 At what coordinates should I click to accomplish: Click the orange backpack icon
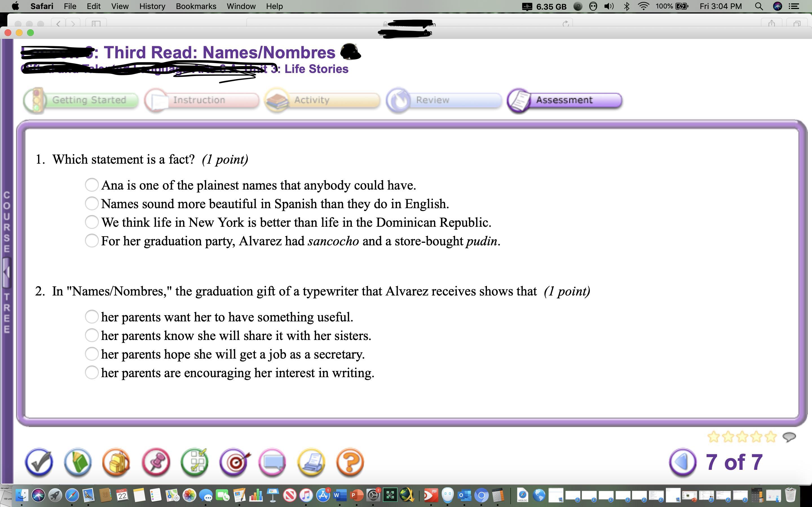(116, 462)
